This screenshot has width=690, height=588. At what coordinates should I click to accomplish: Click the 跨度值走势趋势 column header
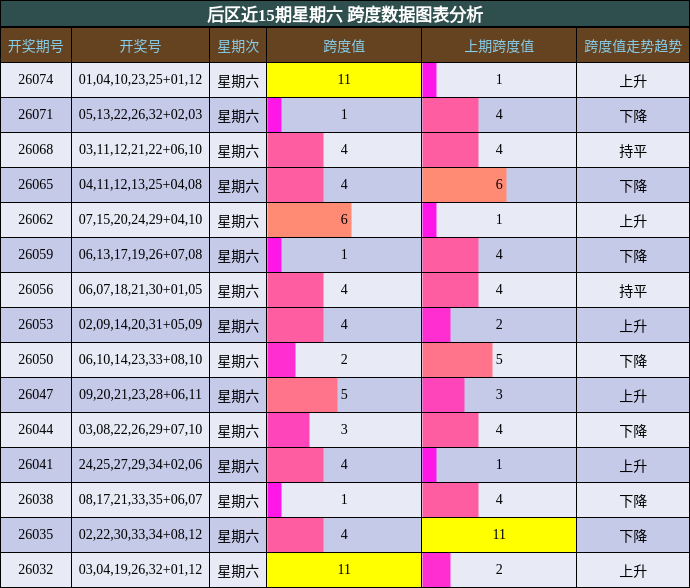pyautogui.click(x=633, y=45)
